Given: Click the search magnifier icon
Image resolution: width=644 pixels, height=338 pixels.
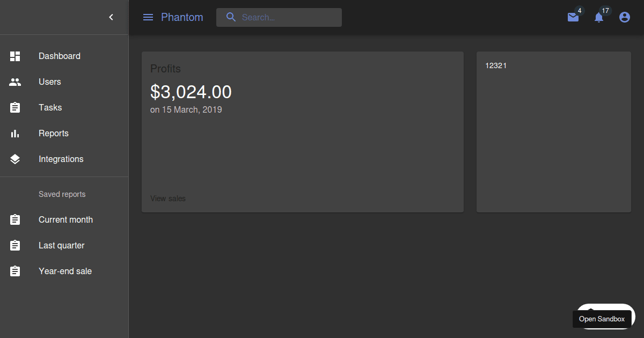Looking at the screenshot, I should pos(231,17).
